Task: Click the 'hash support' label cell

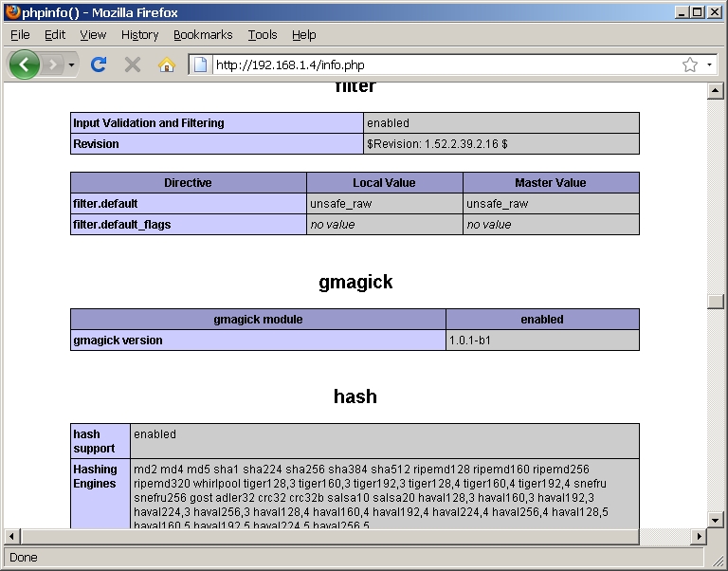Action: [100, 441]
